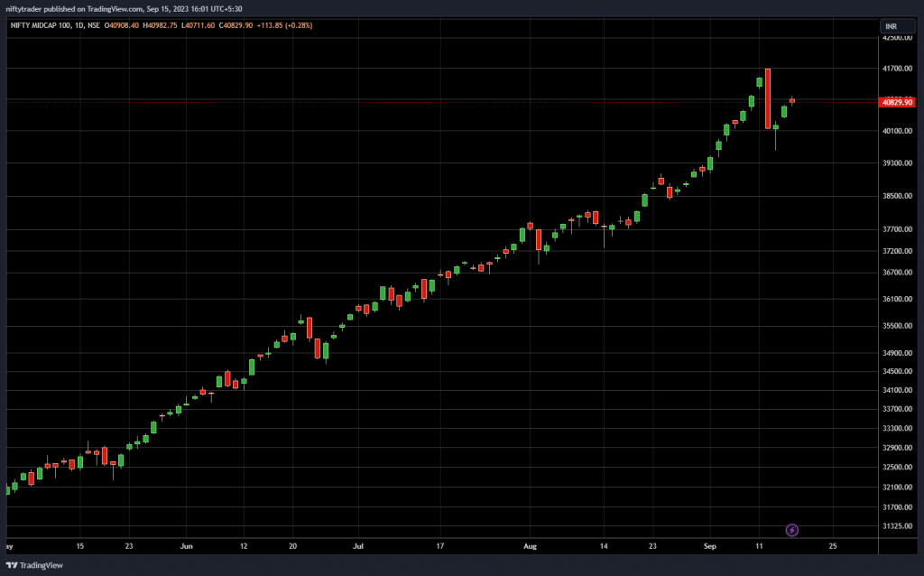This screenshot has height=576, width=924.
Task: Click the 31325.00 price axis label
Action: pos(897,525)
